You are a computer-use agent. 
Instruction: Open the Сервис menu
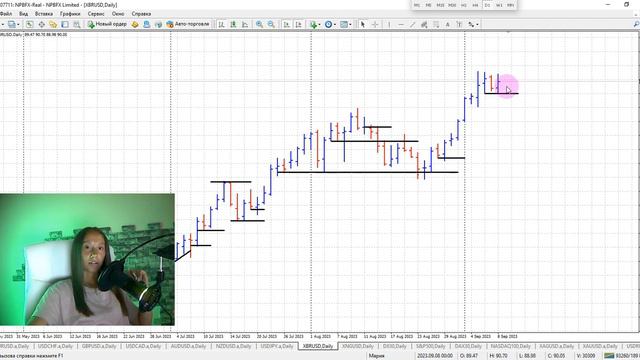(96, 14)
